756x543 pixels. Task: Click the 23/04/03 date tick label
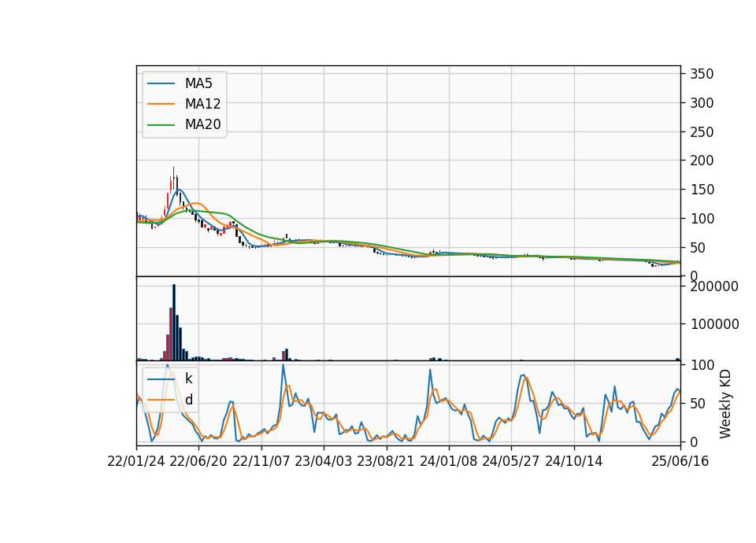323,461
